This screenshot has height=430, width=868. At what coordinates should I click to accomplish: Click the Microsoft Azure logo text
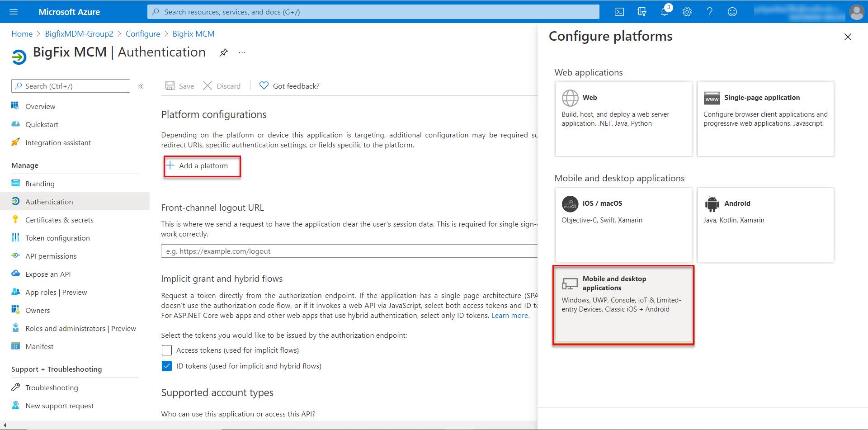[x=69, y=12]
